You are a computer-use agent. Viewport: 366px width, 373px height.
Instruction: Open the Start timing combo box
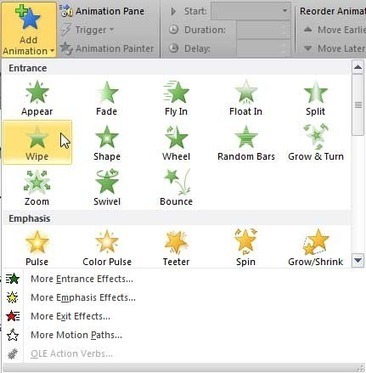[250, 11]
